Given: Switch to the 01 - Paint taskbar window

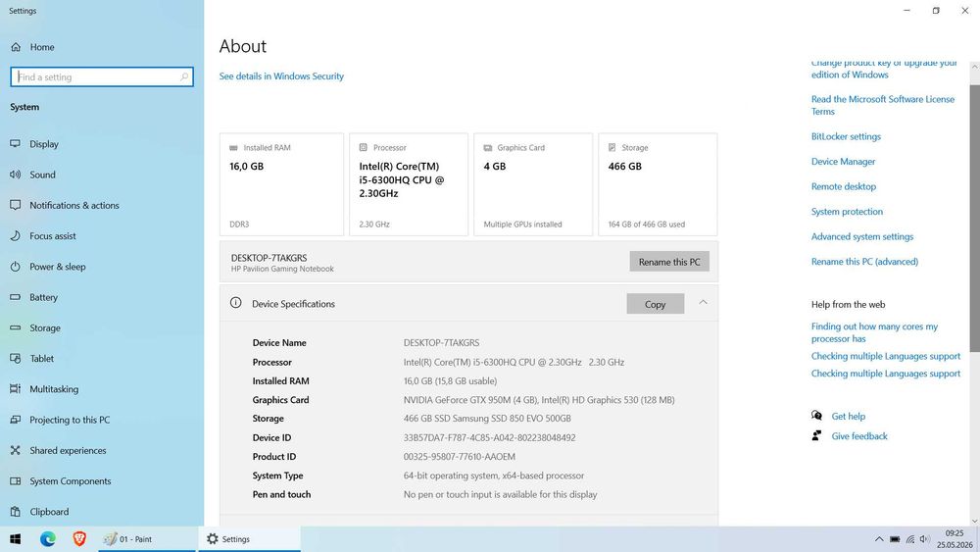Looking at the screenshot, I should [x=147, y=539].
